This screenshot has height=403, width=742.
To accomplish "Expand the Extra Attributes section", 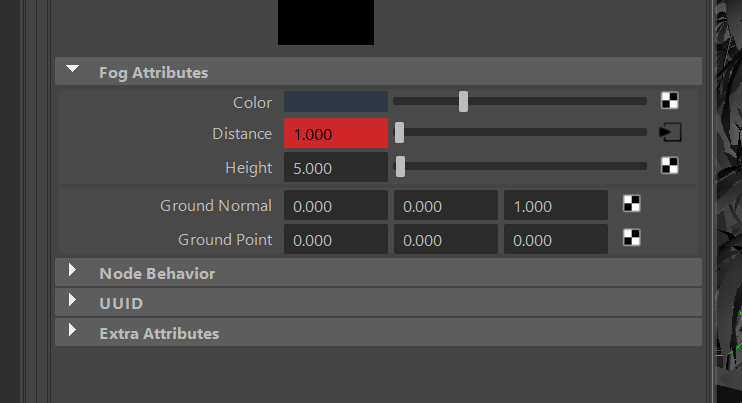I will click(x=72, y=330).
